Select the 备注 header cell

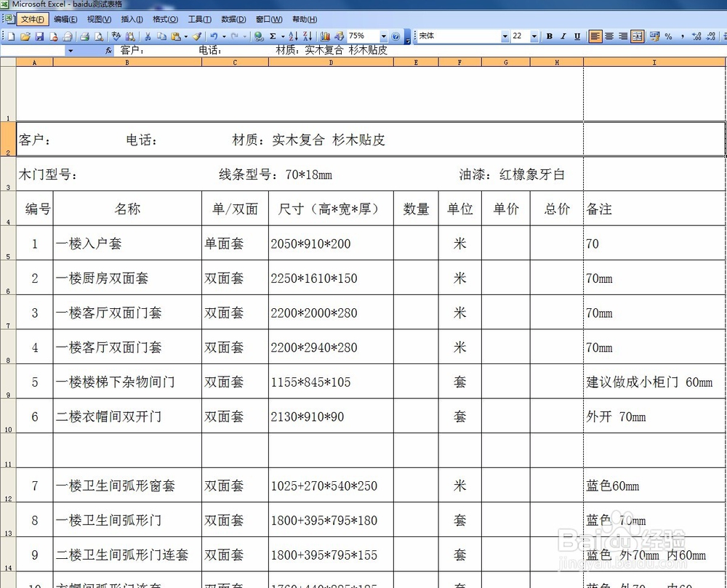654,209
